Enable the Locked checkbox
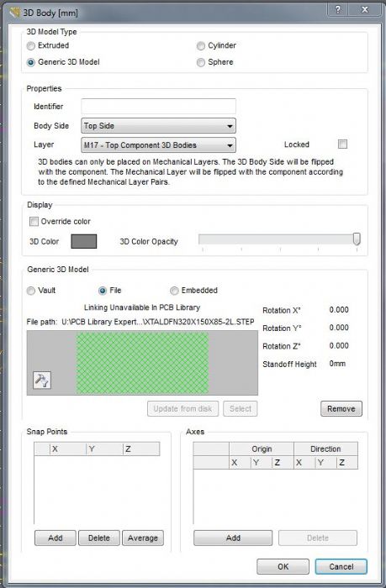 [342, 144]
